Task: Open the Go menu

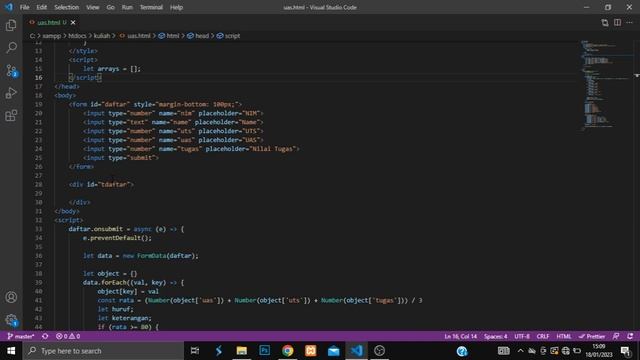Action: click(111, 7)
